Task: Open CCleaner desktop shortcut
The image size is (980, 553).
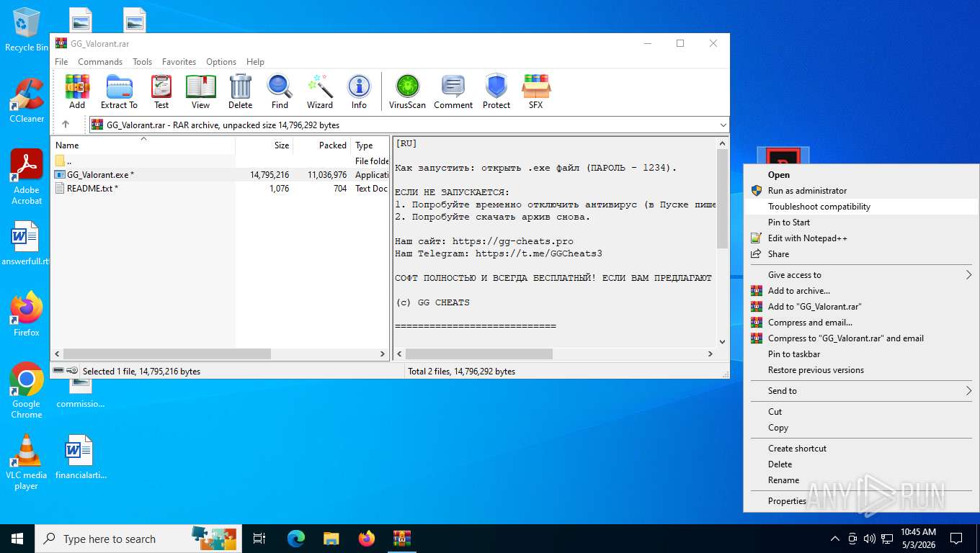Action: click(27, 101)
